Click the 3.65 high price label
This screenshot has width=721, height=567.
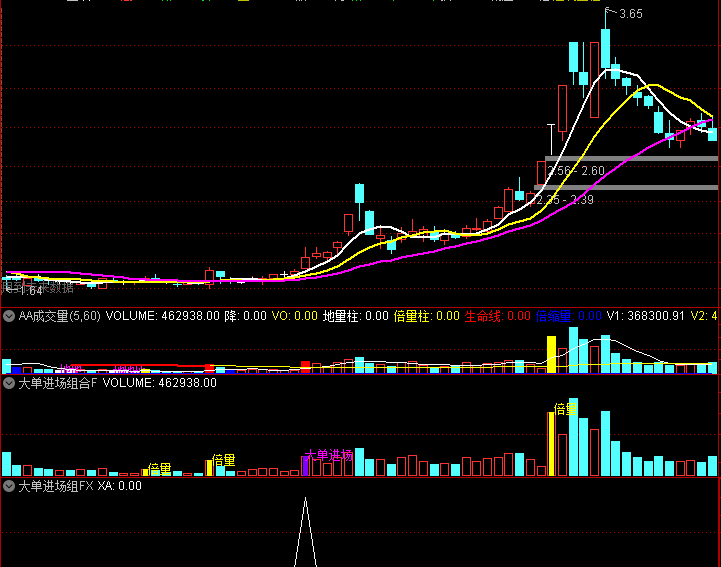[x=631, y=14]
